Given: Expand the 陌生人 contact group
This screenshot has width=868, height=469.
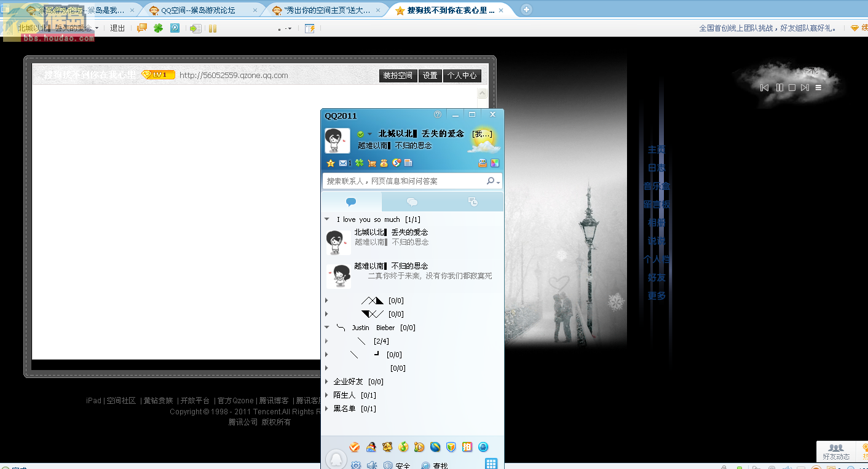Looking at the screenshot, I should coord(327,395).
